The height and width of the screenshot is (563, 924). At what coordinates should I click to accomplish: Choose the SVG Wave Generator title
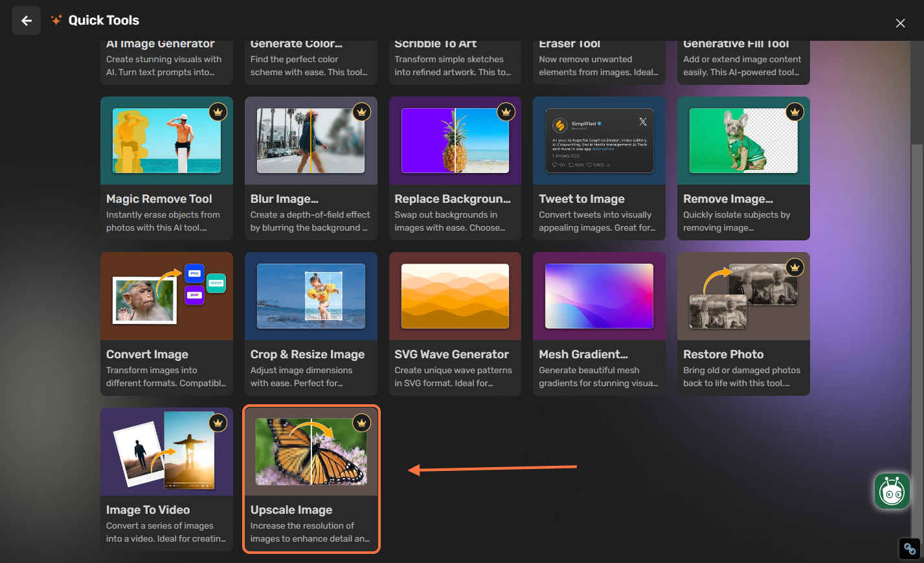(452, 354)
